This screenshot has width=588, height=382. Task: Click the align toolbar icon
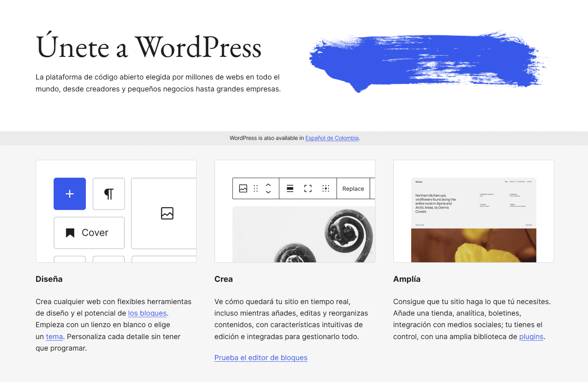[x=290, y=188]
